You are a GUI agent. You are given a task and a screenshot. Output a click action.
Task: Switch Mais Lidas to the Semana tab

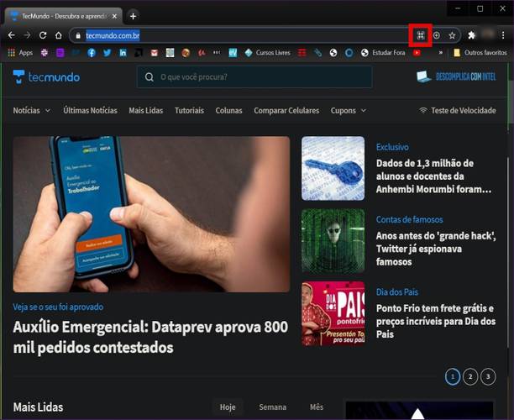(272, 407)
